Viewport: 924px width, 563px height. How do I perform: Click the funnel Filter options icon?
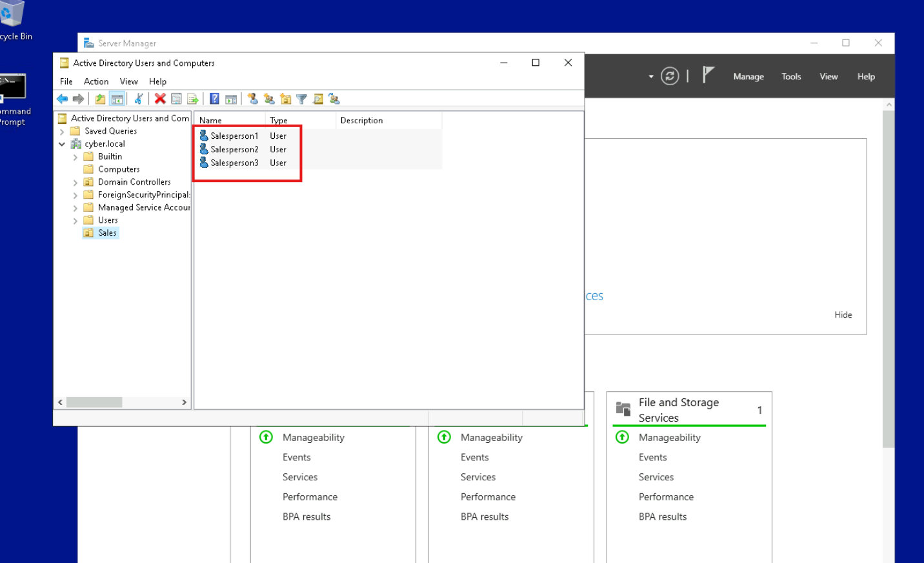click(301, 99)
